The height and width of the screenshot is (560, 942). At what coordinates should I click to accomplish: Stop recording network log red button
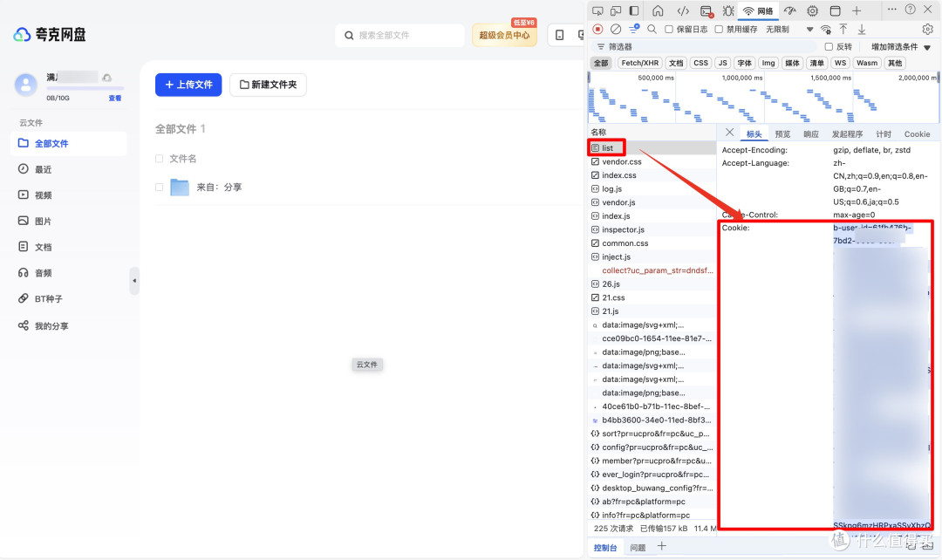[597, 29]
